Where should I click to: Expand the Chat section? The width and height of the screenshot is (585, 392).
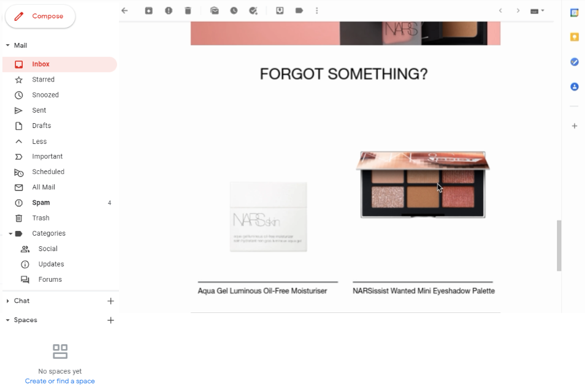point(7,301)
